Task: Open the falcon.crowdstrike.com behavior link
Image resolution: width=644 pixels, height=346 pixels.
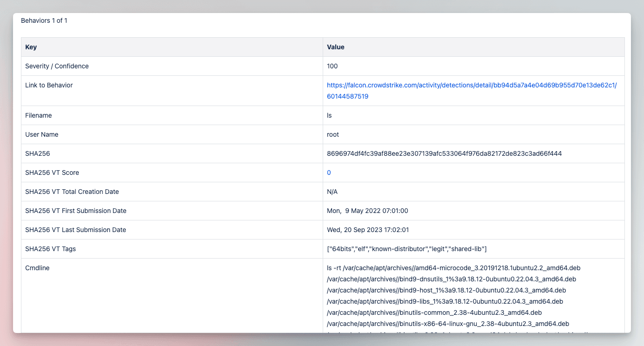Action: click(472, 91)
